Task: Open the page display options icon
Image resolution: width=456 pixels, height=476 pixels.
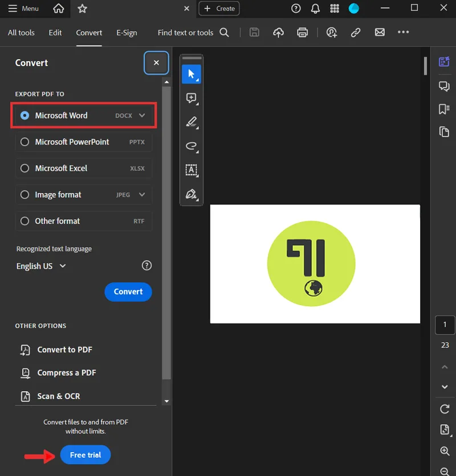Action: point(445,430)
